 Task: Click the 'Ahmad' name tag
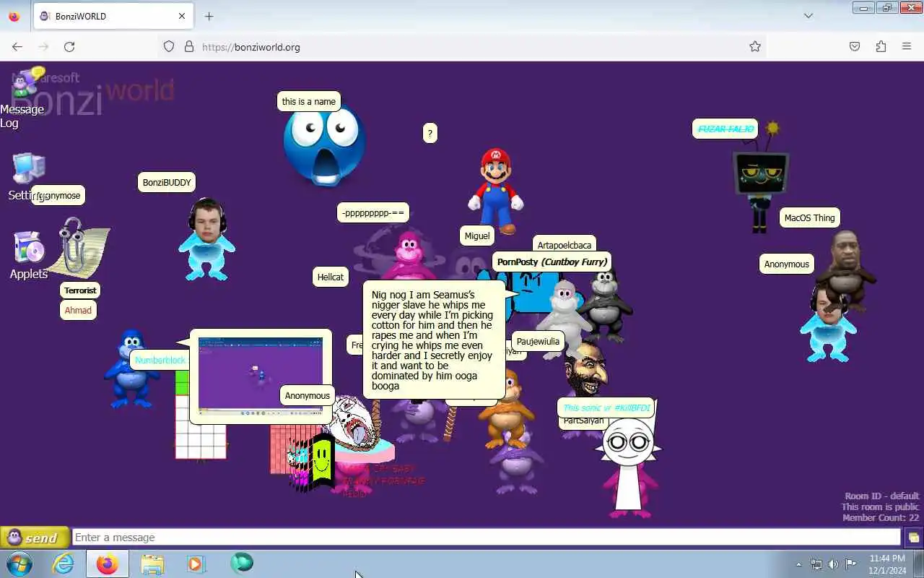pyautogui.click(x=78, y=310)
